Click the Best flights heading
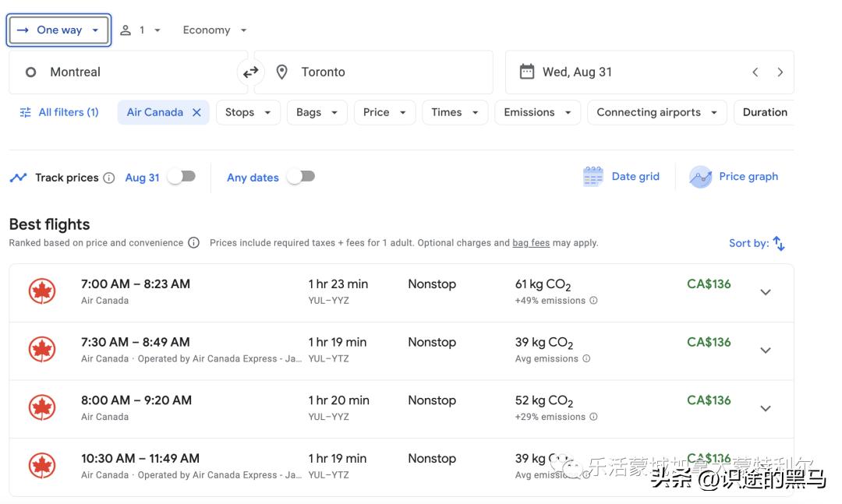 49,224
